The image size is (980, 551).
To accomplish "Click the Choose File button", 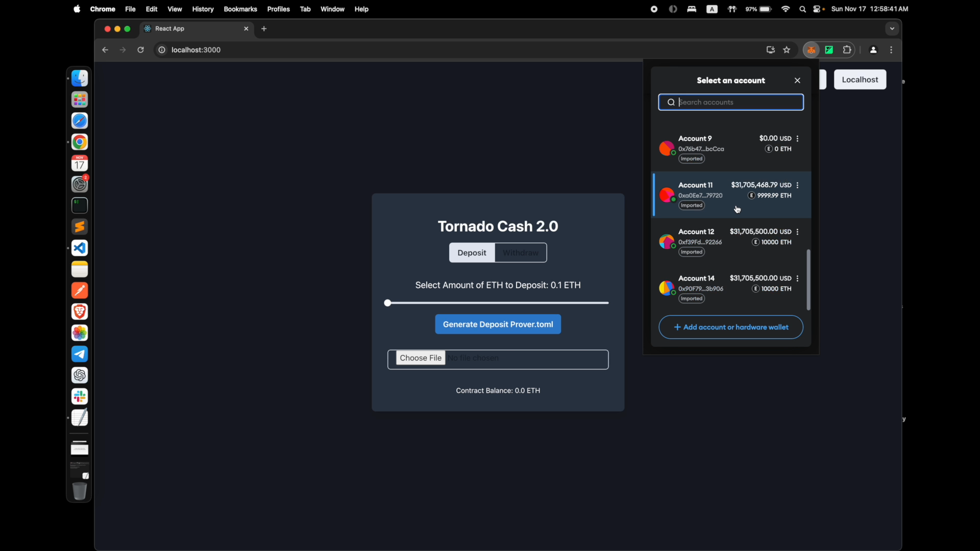I will click(x=421, y=358).
